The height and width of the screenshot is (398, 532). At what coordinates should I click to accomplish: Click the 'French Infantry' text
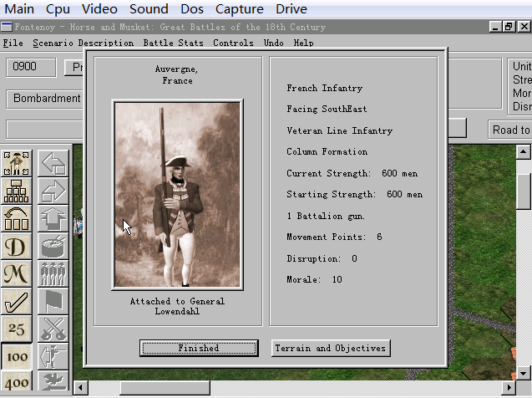pyautogui.click(x=324, y=89)
